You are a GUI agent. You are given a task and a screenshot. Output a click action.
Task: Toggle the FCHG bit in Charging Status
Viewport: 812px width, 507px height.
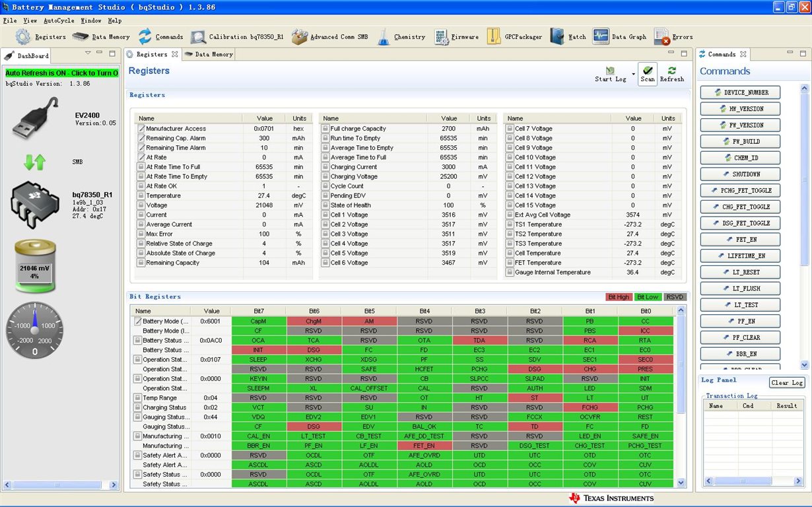(x=590, y=407)
